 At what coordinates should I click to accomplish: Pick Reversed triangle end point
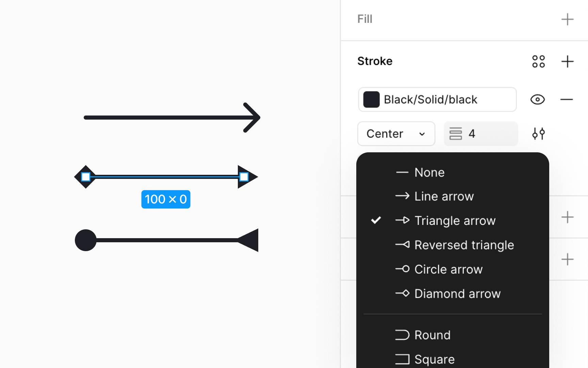[464, 245]
